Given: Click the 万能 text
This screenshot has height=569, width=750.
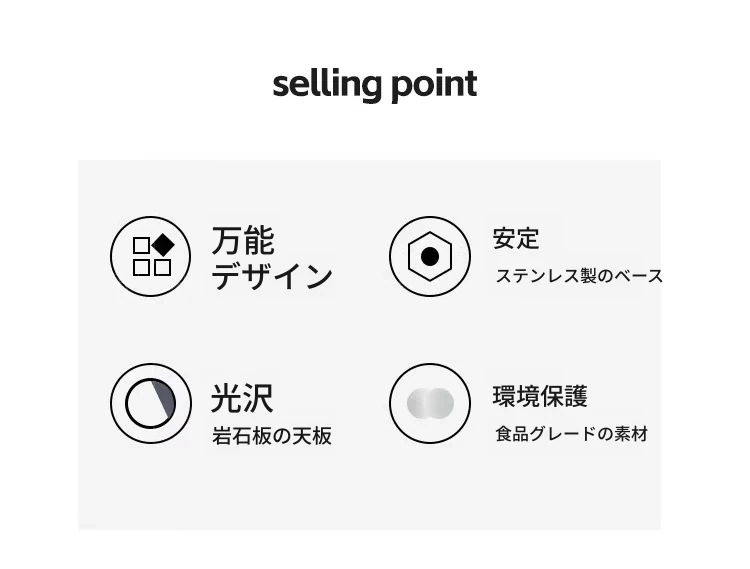Looking at the screenshot, I should pos(243,241).
